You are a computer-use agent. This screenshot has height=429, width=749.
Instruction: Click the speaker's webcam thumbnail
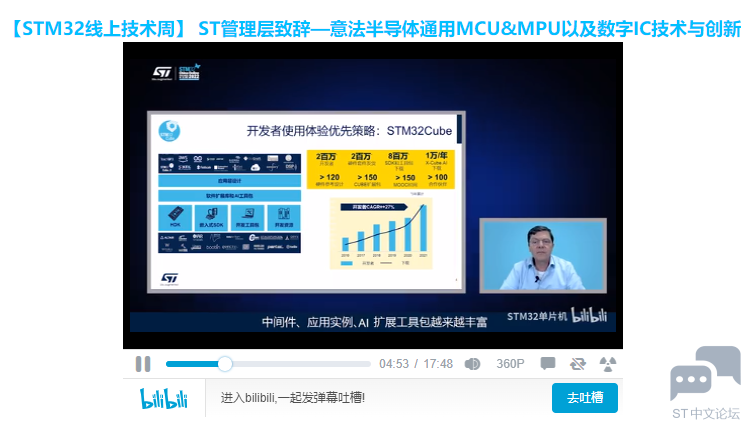pyautogui.click(x=543, y=255)
